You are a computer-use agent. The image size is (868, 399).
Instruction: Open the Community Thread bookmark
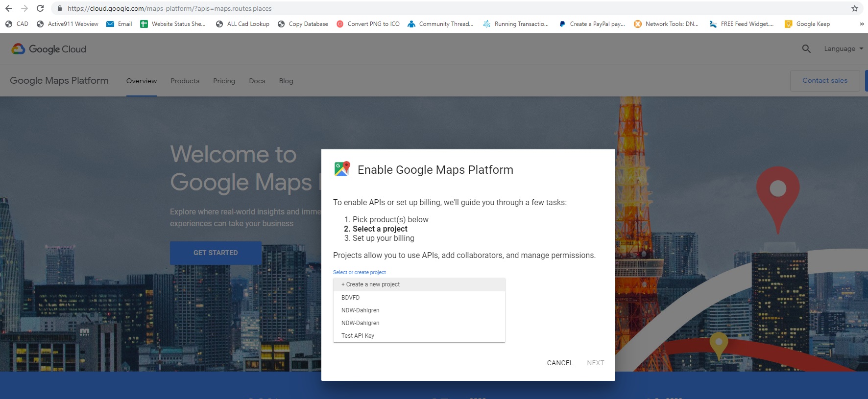(440, 23)
